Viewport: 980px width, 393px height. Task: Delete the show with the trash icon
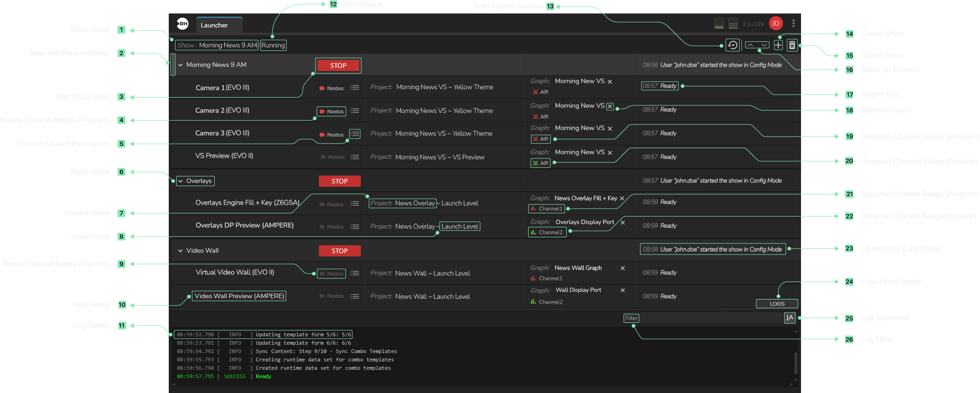click(792, 45)
